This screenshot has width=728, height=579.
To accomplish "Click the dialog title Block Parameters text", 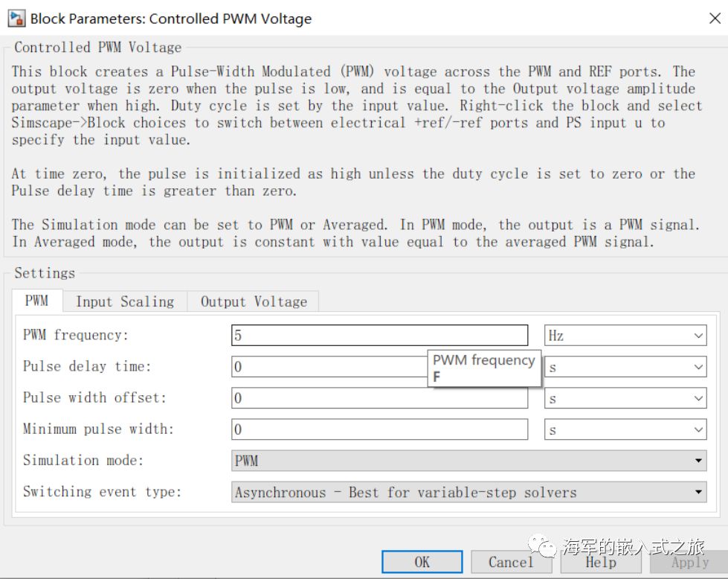I will [x=171, y=19].
